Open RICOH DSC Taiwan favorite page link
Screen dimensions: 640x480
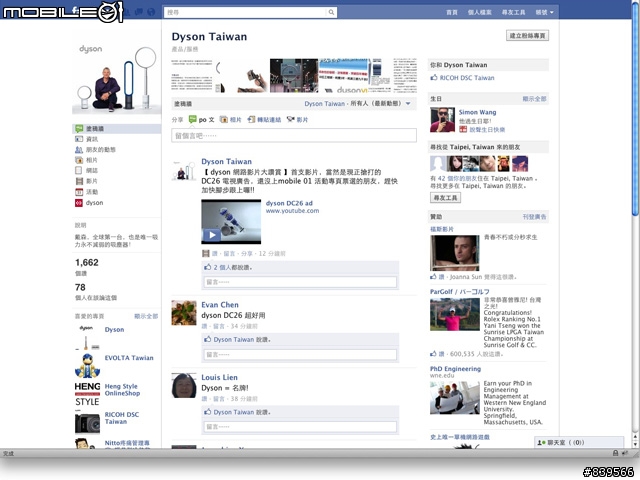coord(122,418)
